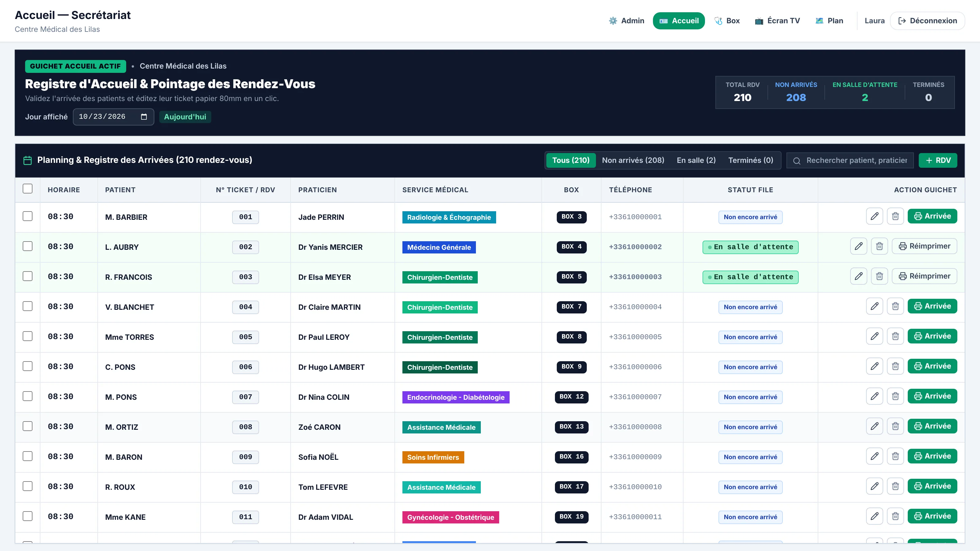Click trash icon for Mme TORRES
Screen dimensions: 980x551
click(x=895, y=336)
